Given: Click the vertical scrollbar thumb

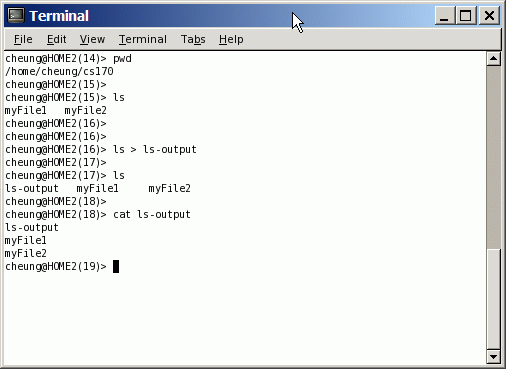Looking at the screenshot, I should coord(493,298).
